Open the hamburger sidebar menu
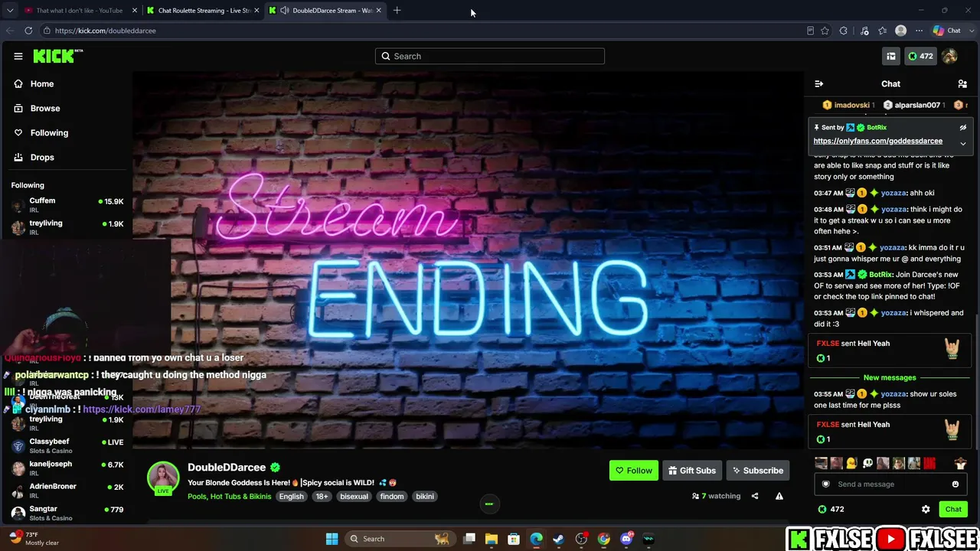This screenshot has width=980, height=551. (18, 56)
